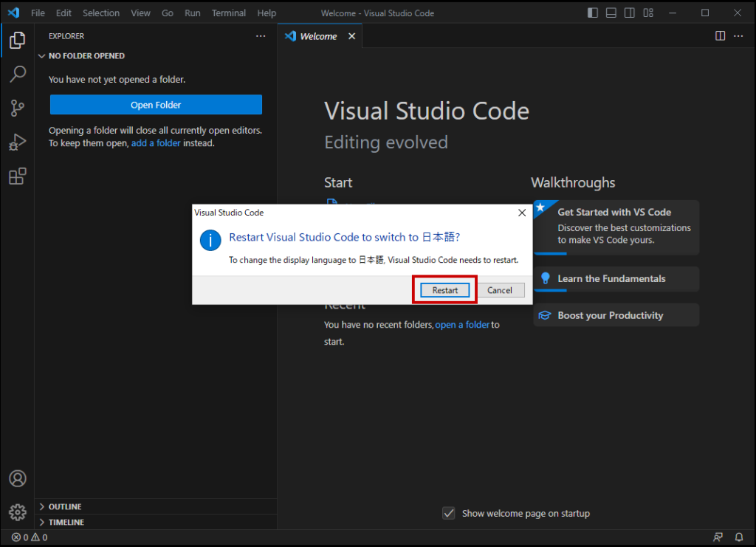Click the notifications bell in status bar
The height and width of the screenshot is (547, 756).
[739, 537]
